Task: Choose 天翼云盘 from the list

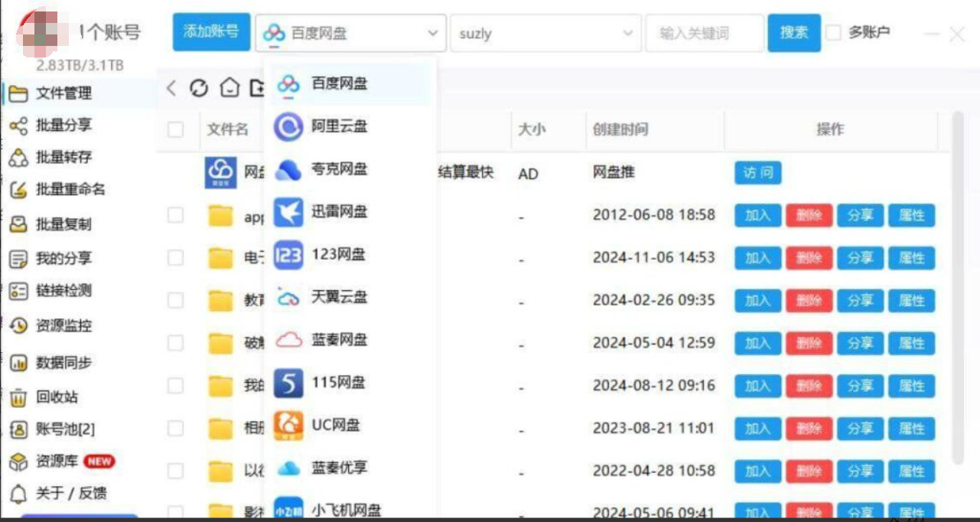Action: click(339, 297)
